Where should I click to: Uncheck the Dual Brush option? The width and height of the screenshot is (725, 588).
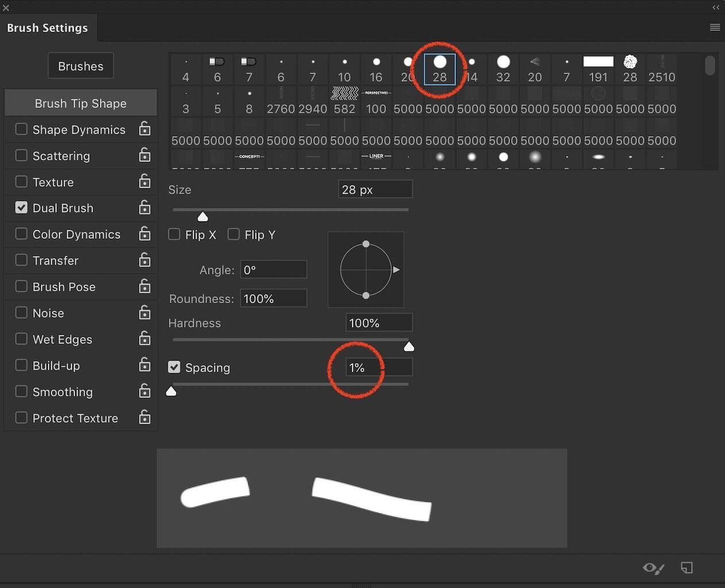pos(21,207)
